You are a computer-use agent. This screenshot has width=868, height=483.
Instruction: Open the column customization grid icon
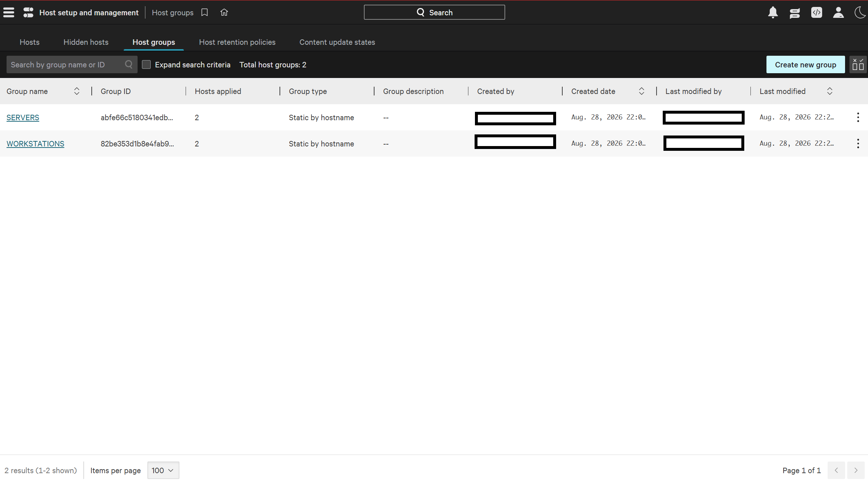(858, 64)
